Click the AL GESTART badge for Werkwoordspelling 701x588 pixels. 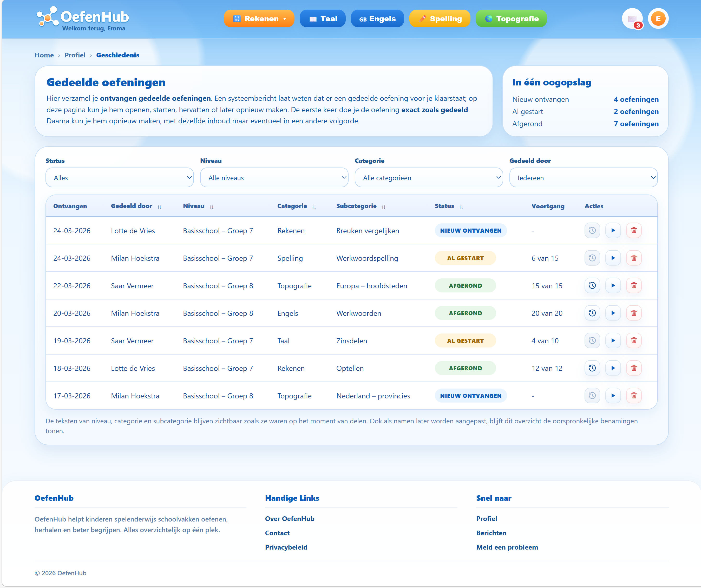465,258
